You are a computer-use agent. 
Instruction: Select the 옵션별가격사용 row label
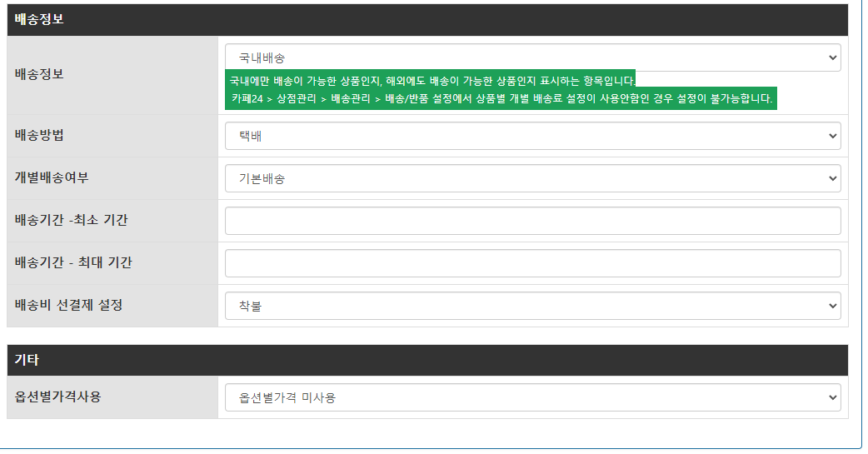(x=57, y=397)
